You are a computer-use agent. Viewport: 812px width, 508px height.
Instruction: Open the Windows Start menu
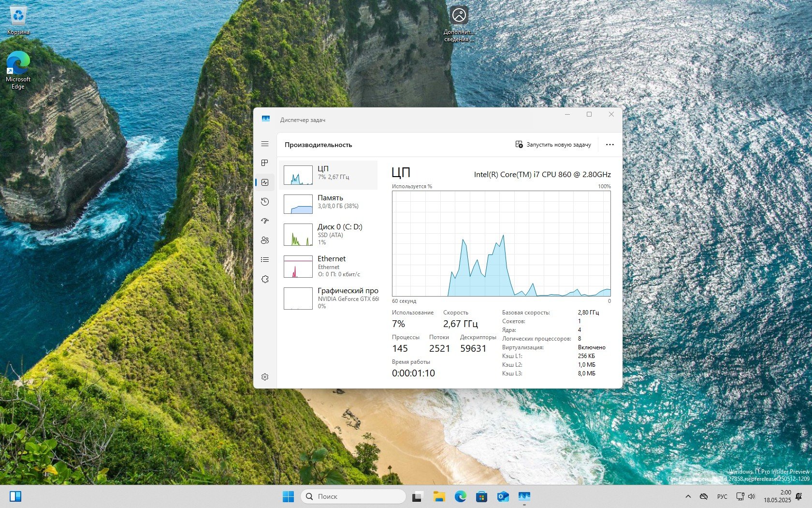[x=288, y=496]
